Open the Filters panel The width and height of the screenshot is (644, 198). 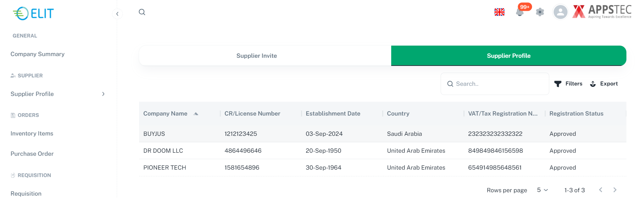point(569,84)
